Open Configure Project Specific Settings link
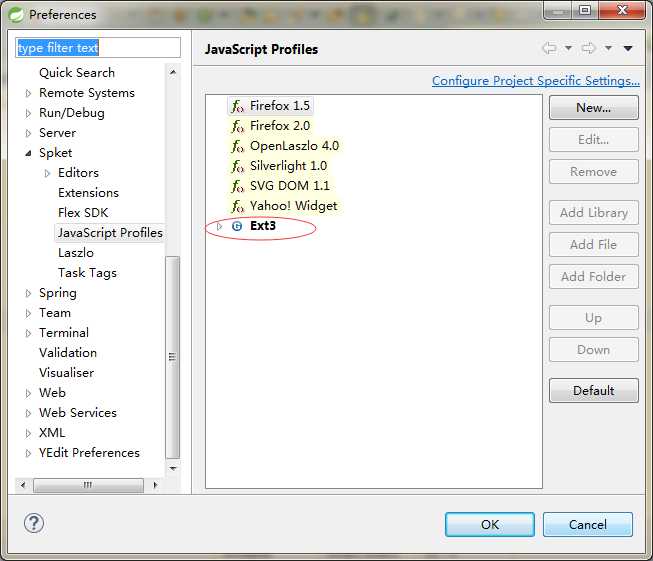Viewport: 653px width, 561px height. (x=536, y=80)
